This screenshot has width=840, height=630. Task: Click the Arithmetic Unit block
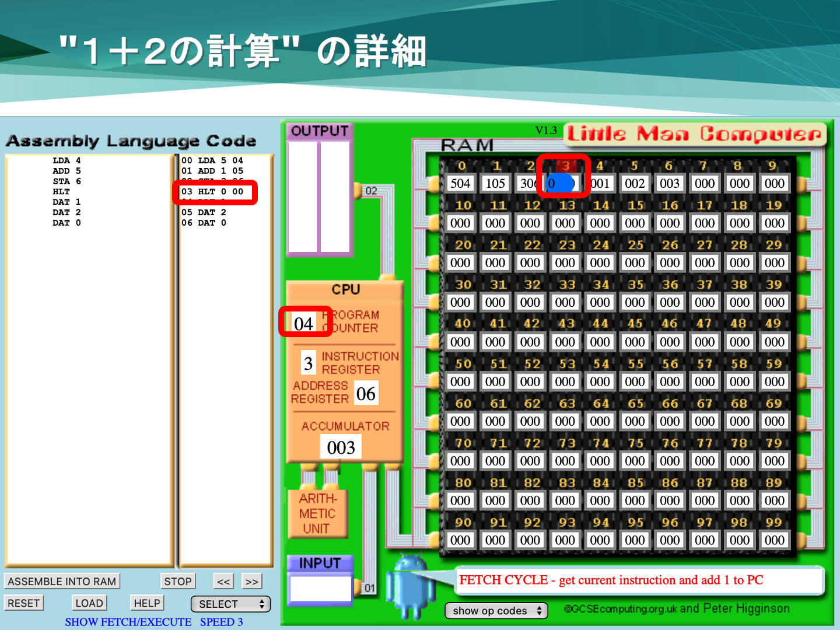click(317, 513)
